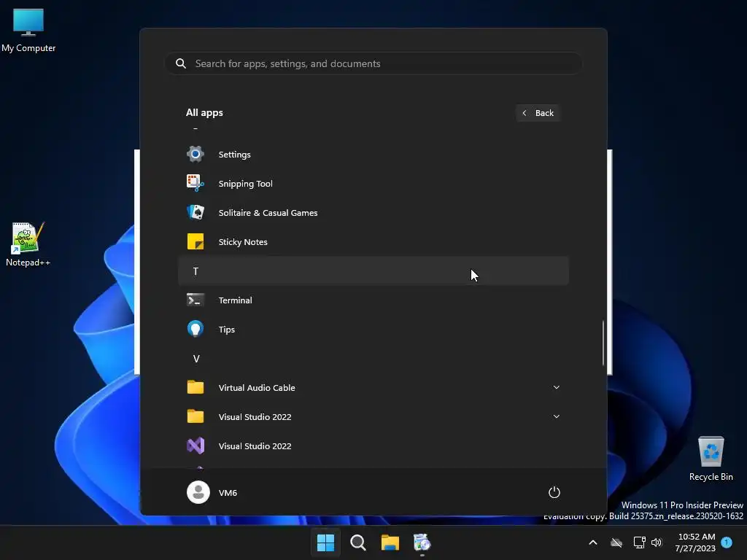The image size is (747, 560).
Task: Click the "Snipping Tool" label
Action: pyautogui.click(x=245, y=184)
